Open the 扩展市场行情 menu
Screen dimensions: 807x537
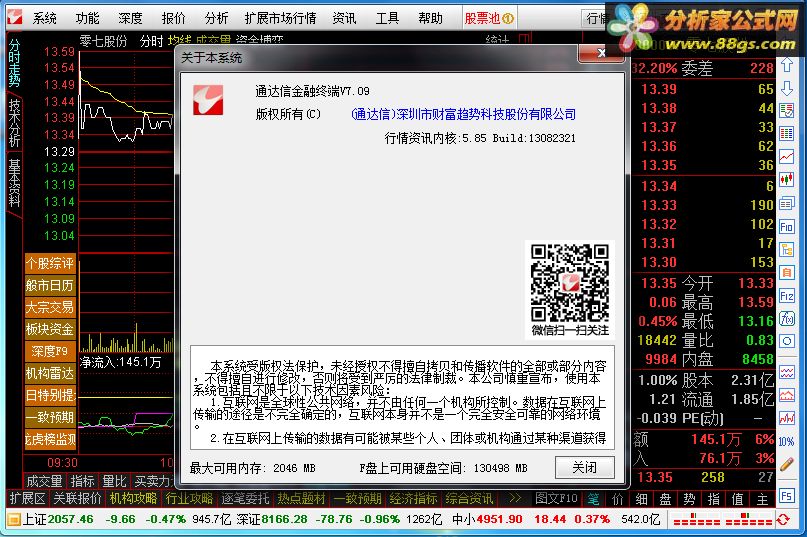pos(280,19)
